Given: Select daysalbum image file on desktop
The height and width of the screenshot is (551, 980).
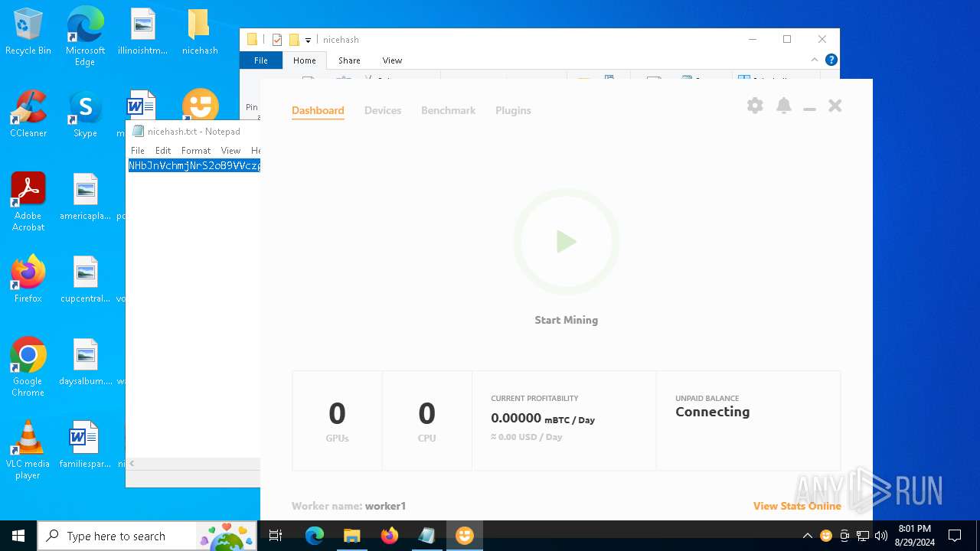Looking at the screenshot, I should click(x=85, y=362).
